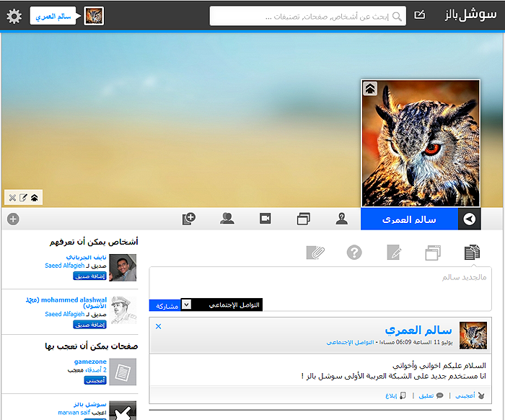Select the سالم العمري blue profile tab
This screenshot has height=420, width=505.
tap(409, 219)
